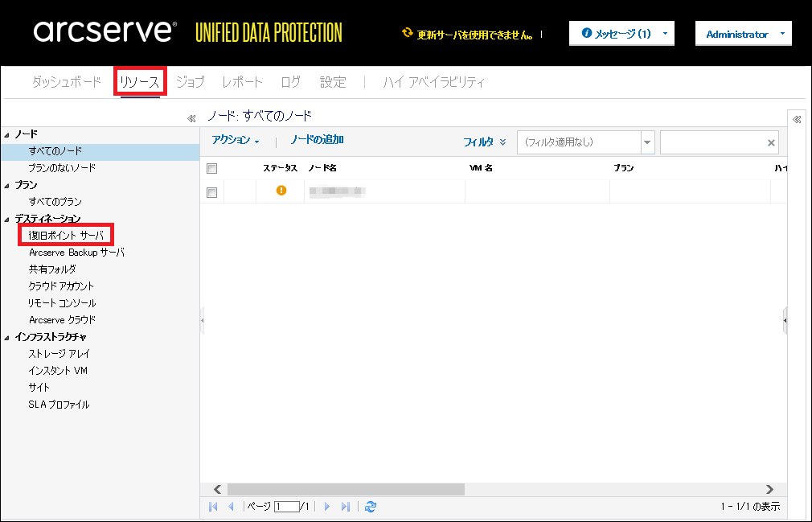Click the left pane splitter collapse handle
812x522 pixels.
tap(202, 321)
